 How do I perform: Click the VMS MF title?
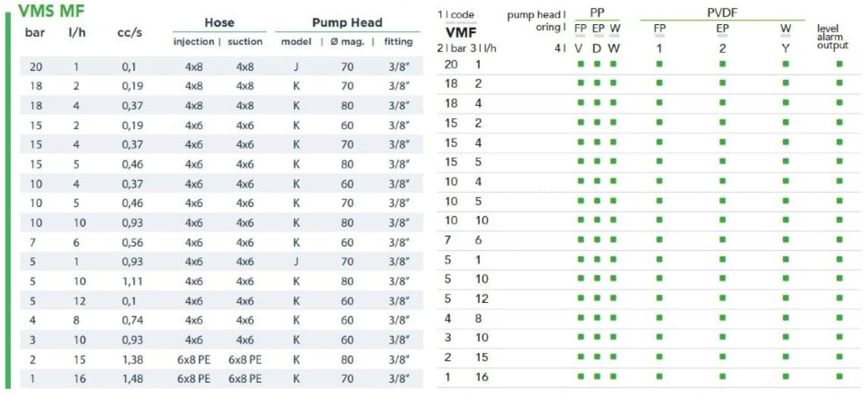pyautogui.click(x=51, y=11)
